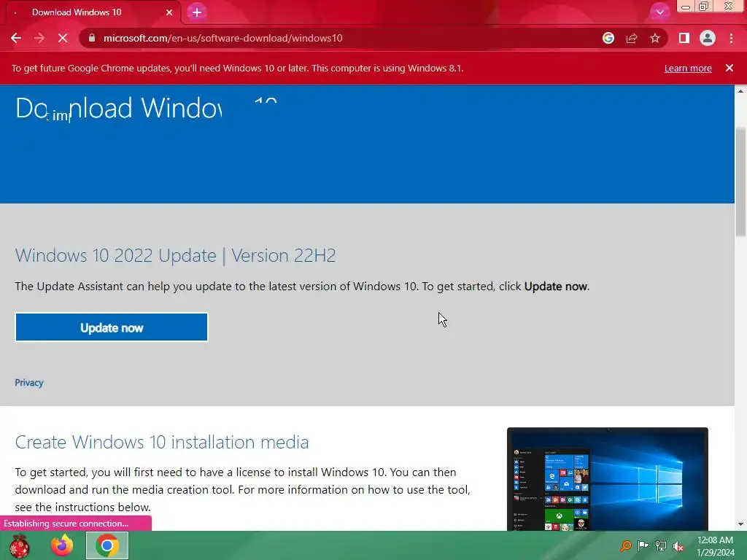This screenshot has width=747, height=560.
Task: Open the taskbar clock and date
Action: (716, 545)
